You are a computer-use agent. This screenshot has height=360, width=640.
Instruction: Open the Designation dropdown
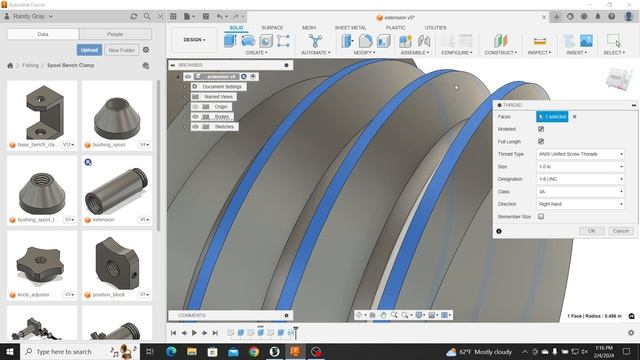(580, 179)
